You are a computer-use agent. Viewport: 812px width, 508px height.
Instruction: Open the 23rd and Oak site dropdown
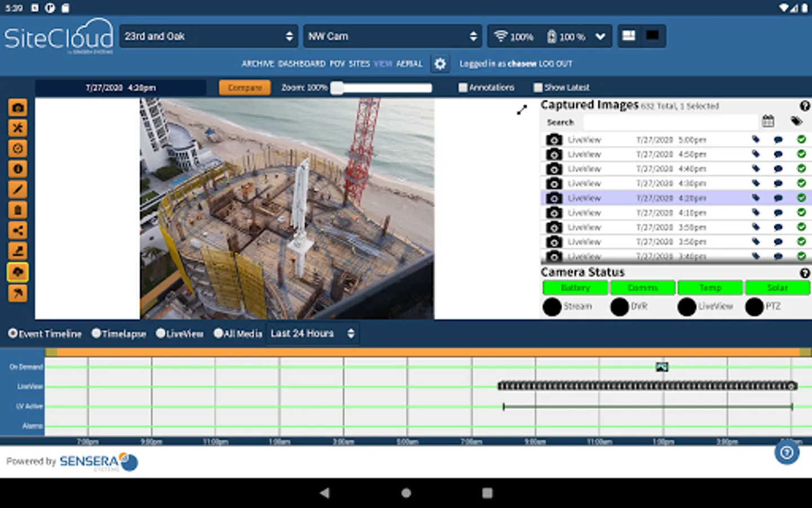pyautogui.click(x=209, y=36)
